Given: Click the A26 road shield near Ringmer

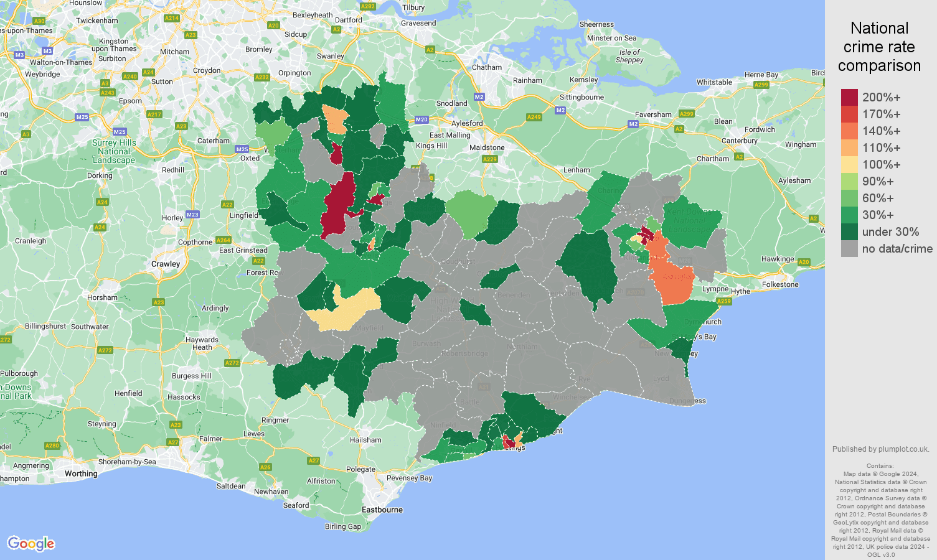Looking at the screenshot, I should pyautogui.click(x=266, y=467).
